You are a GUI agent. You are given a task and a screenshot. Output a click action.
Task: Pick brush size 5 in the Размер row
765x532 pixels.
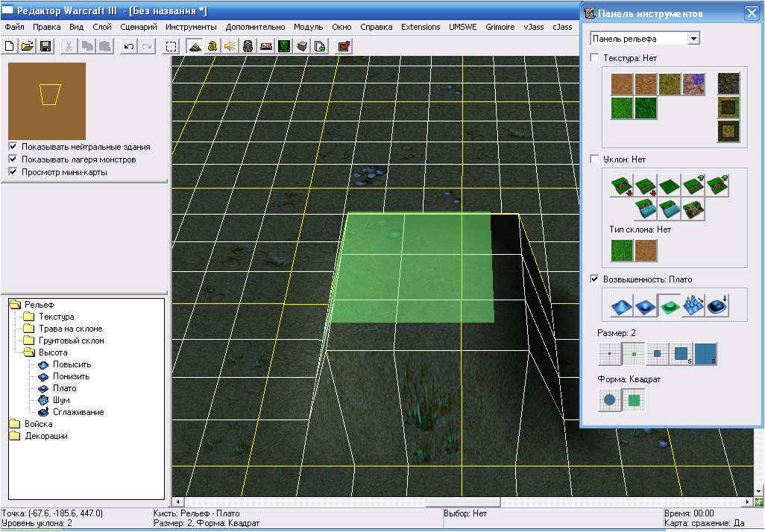point(681,354)
